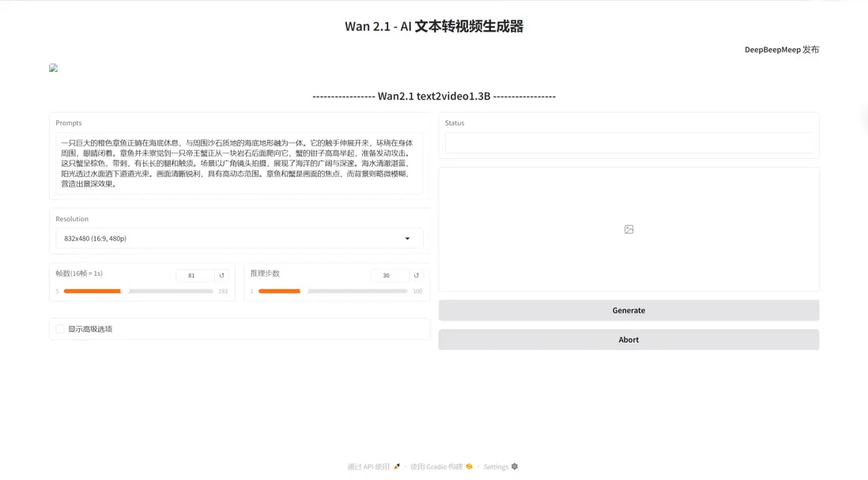Click the 帧数 slider track
Screen dimensions: 868x480
[x=138, y=291]
